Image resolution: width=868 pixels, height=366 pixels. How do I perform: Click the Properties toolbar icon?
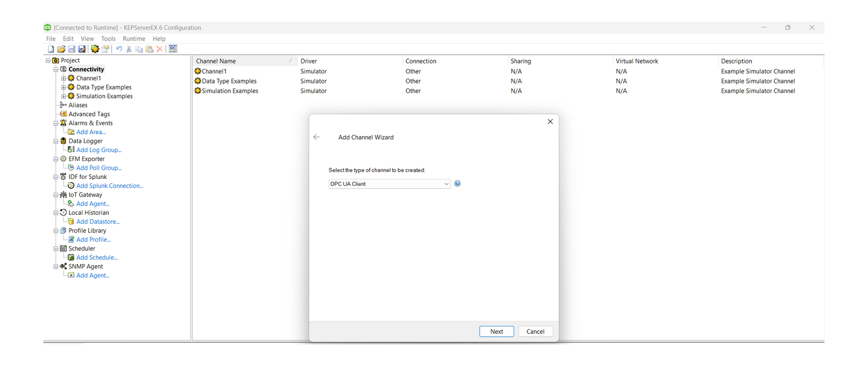pyautogui.click(x=105, y=49)
